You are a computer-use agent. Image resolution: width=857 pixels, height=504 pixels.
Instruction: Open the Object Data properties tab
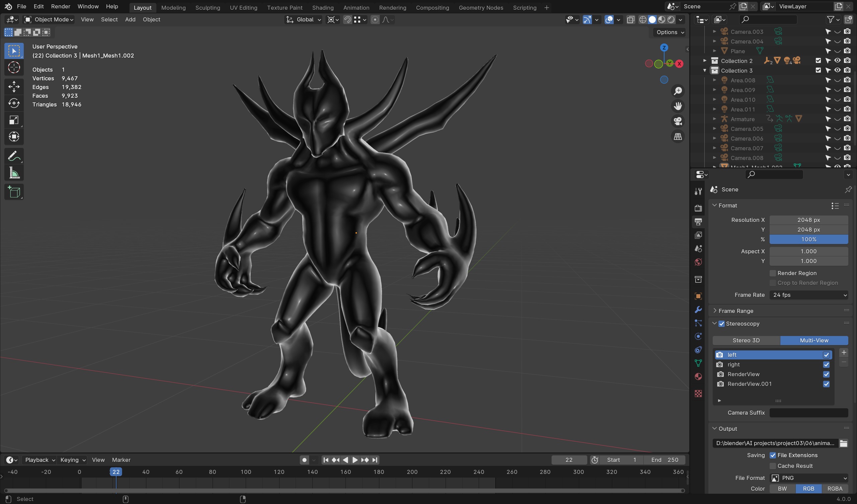point(698,363)
